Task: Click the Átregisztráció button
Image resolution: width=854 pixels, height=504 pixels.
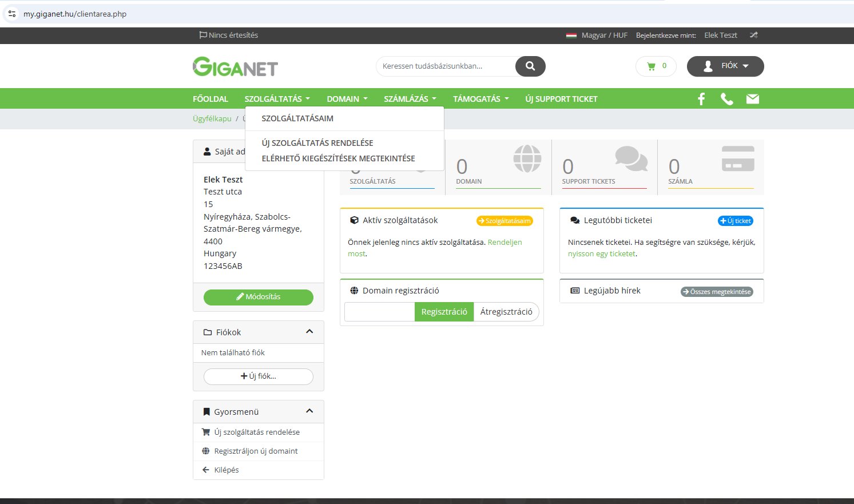Action: [506, 312]
